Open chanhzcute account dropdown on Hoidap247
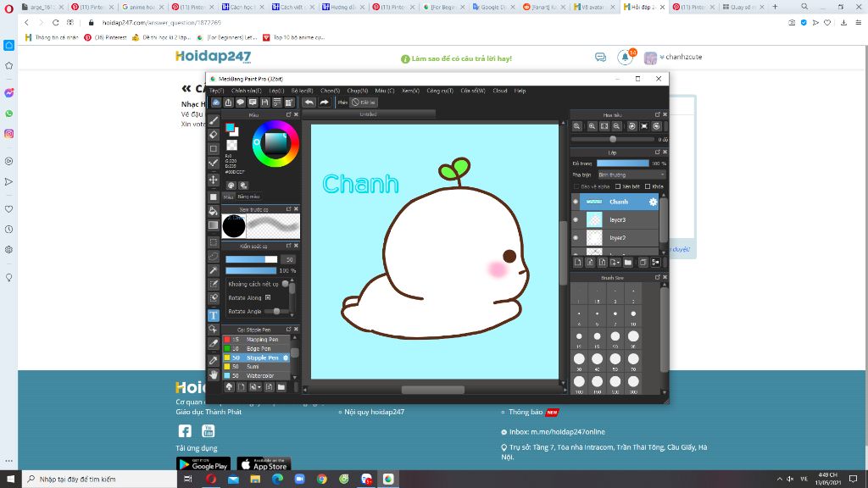The width and height of the screenshot is (868, 488). tap(680, 57)
